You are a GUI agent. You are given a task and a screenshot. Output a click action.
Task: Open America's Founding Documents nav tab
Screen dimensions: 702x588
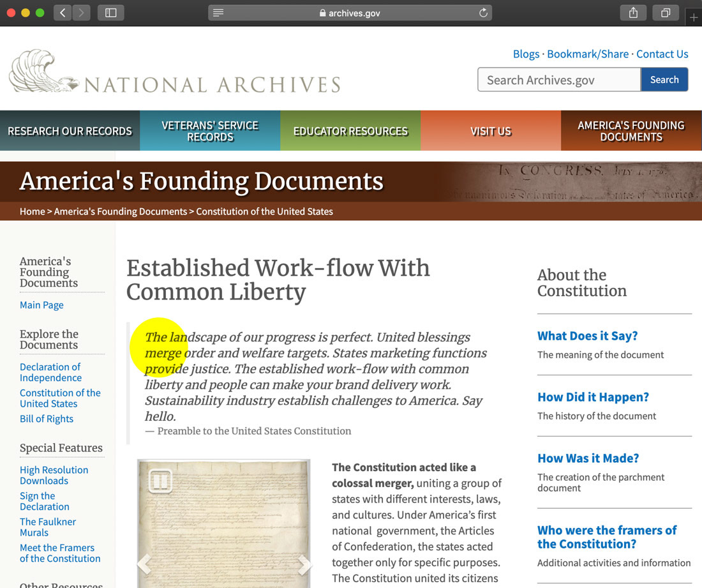tap(631, 131)
